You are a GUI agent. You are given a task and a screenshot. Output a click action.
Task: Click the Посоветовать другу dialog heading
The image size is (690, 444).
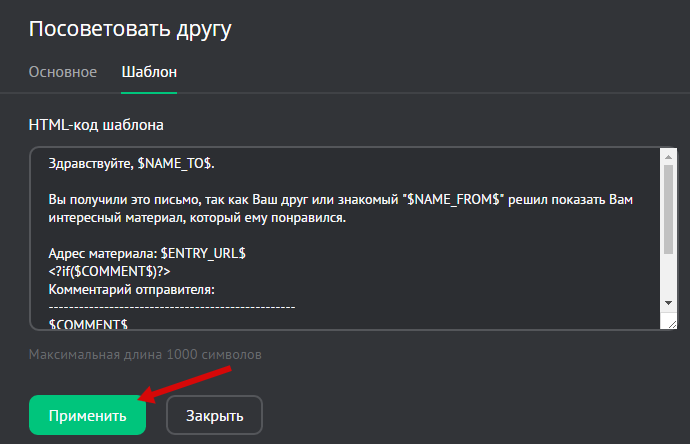point(130,29)
